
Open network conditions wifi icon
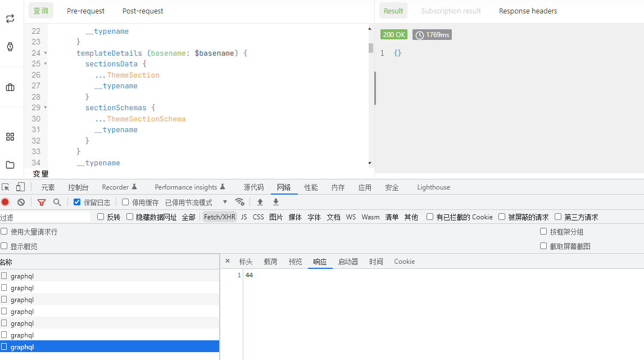pos(240,202)
